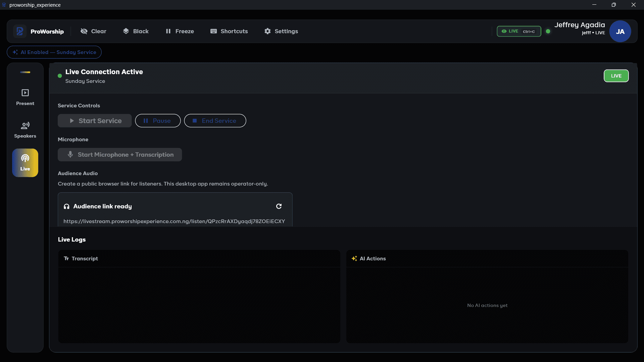The height and width of the screenshot is (362, 644).
Task: Select the Live broadcast sidebar icon
Action: (25, 163)
